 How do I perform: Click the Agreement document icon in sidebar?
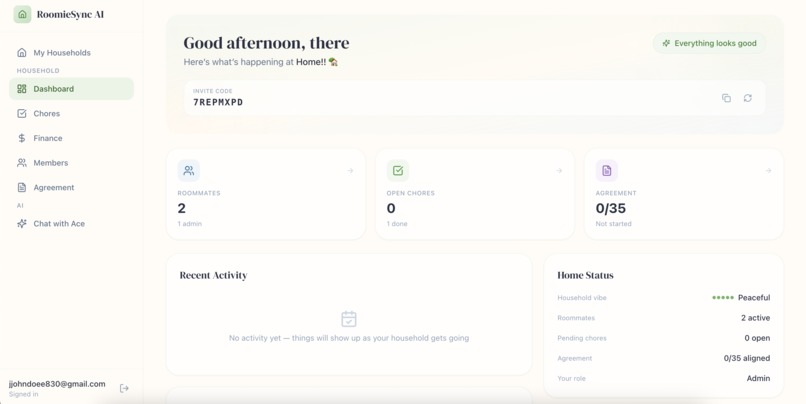pos(22,188)
